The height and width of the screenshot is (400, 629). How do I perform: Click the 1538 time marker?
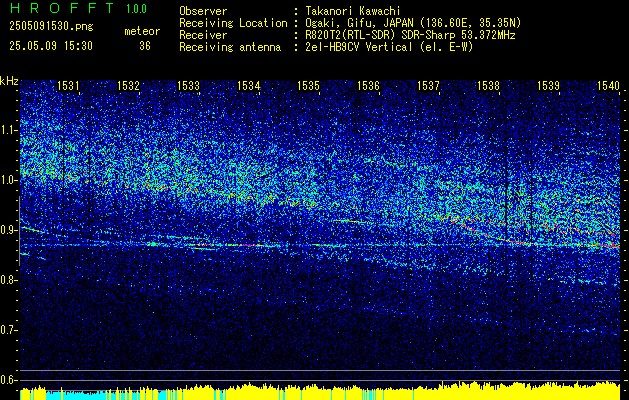coord(489,85)
